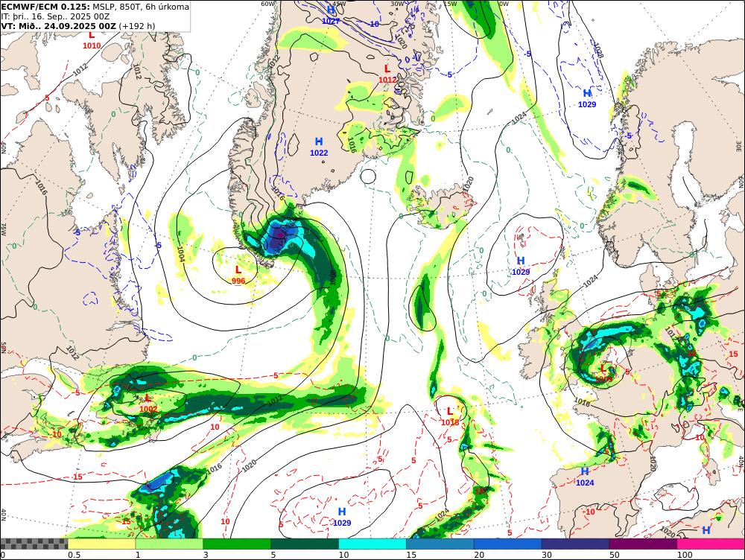Click the H 1027 high-pressure label
This screenshot has width=745, height=560.
pos(331,15)
